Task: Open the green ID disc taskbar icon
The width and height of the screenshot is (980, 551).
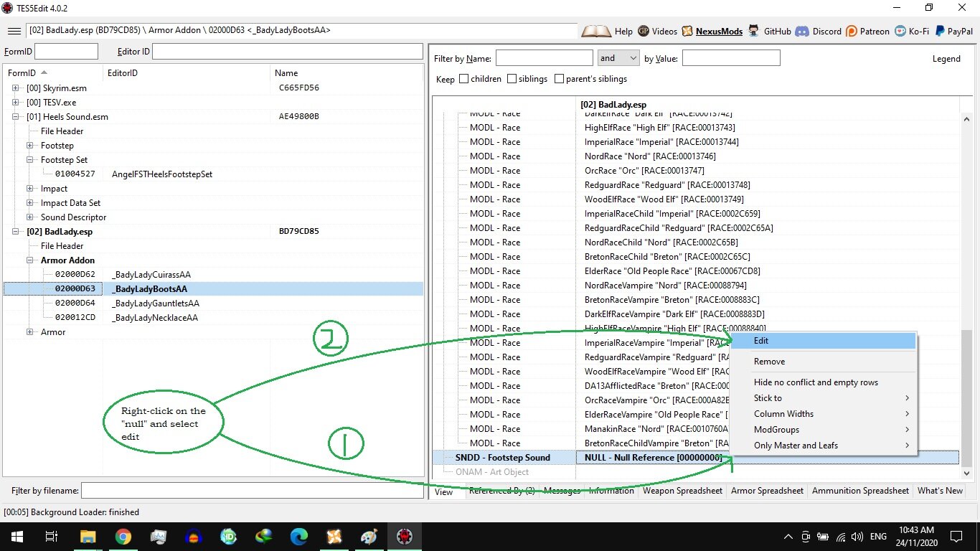Action: point(228,537)
